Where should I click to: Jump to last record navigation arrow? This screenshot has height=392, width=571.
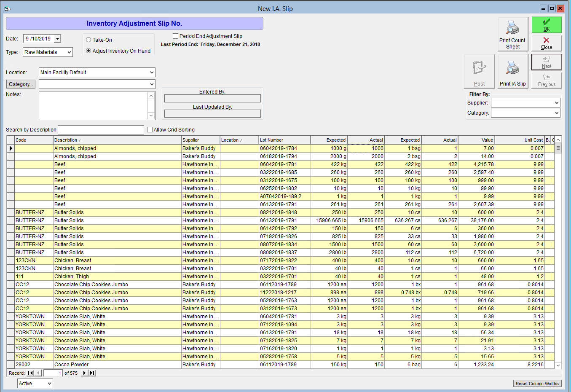pyautogui.click(x=92, y=373)
